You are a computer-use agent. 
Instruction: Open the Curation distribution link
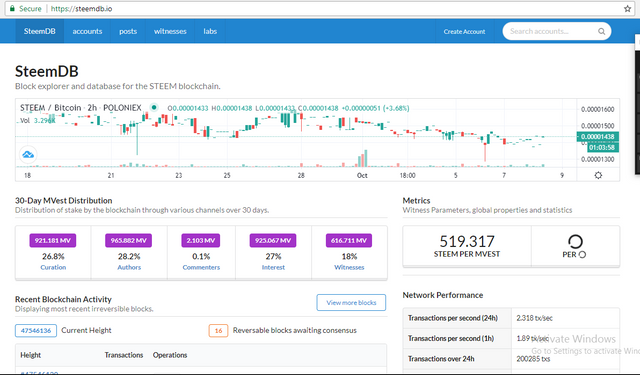(53, 267)
